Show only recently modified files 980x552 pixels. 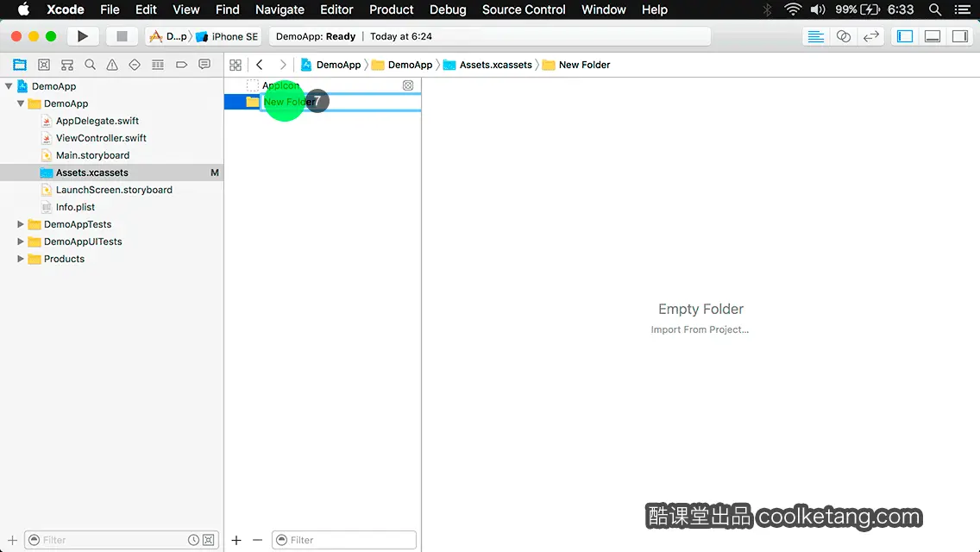pyautogui.click(x=194, y=540)
